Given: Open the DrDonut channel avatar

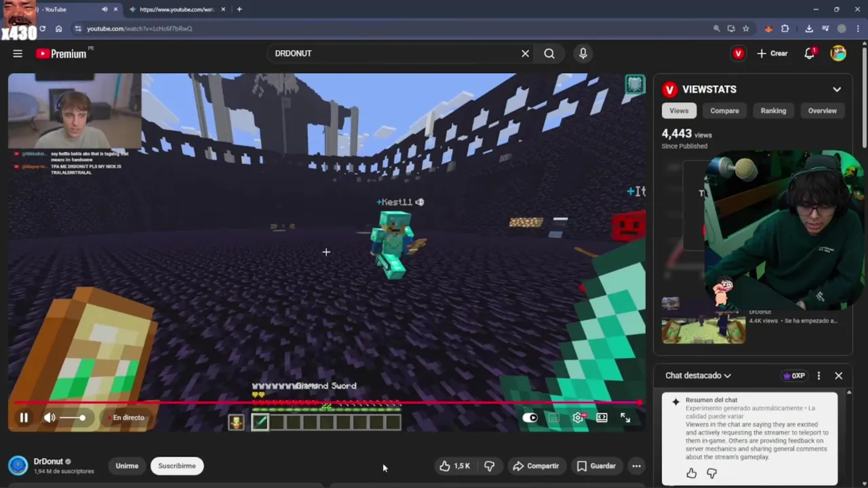Looking at the screenshot, I should pyautogui.click(x=18, y=466).
